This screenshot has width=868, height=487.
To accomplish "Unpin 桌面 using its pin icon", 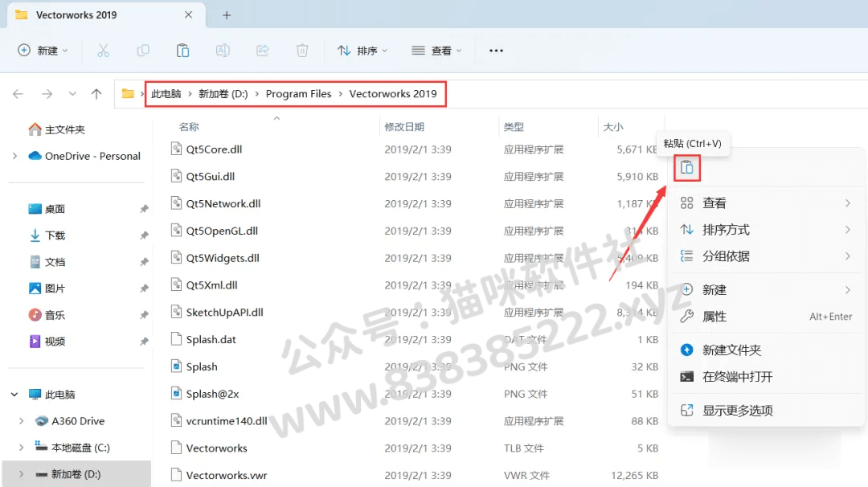I will click(144, 209).
